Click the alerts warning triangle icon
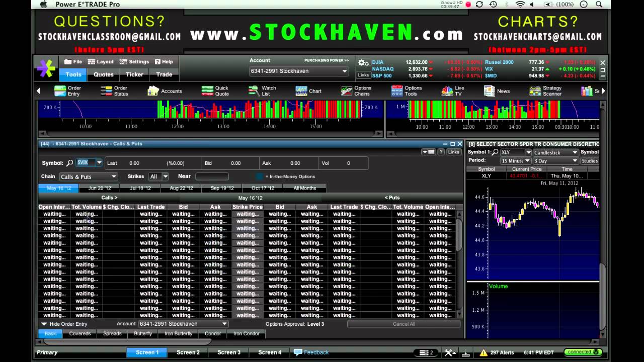The width and height of the screenshot is (644, 362). coord(484,352)
